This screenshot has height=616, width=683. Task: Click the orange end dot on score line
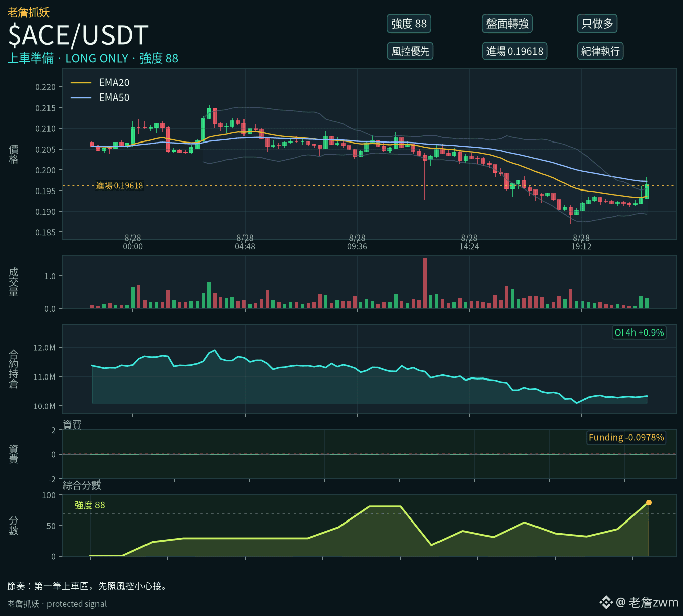(x=649, y=502)
